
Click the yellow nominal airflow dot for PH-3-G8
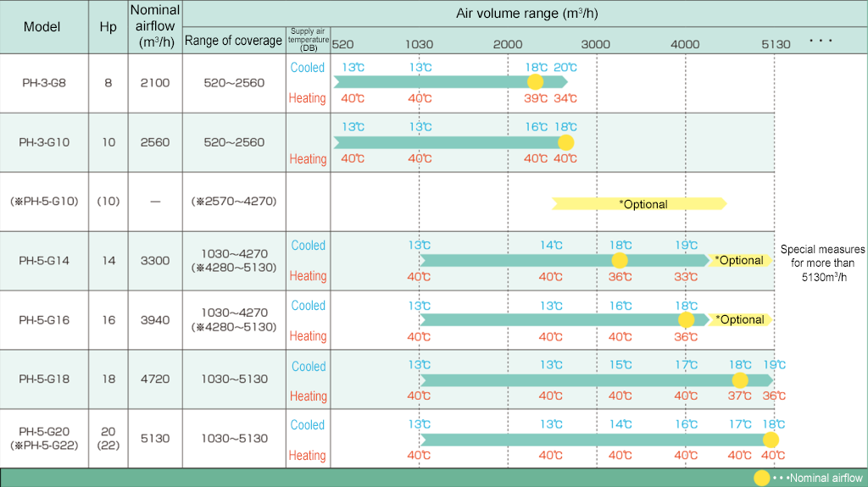535,82
